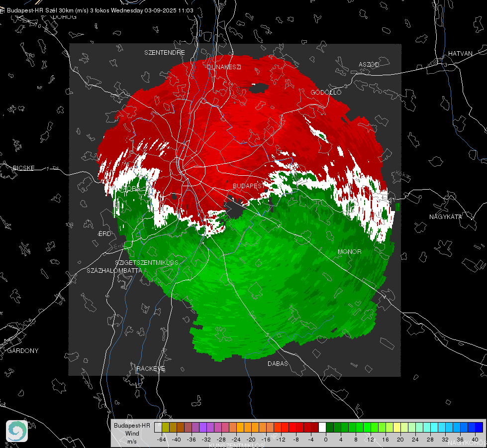Click the ASZOD city label
This screenshot has width=487, height=448.
(x=369, y=64)
